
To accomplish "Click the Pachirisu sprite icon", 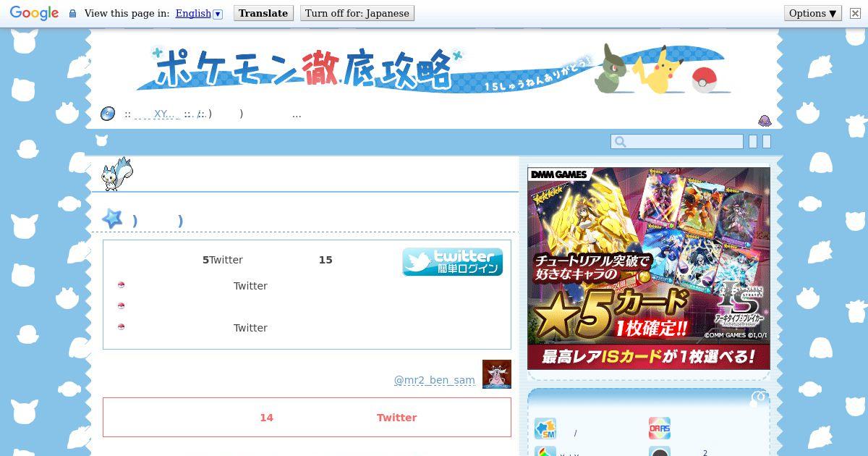I will click(x=117, y=174).
